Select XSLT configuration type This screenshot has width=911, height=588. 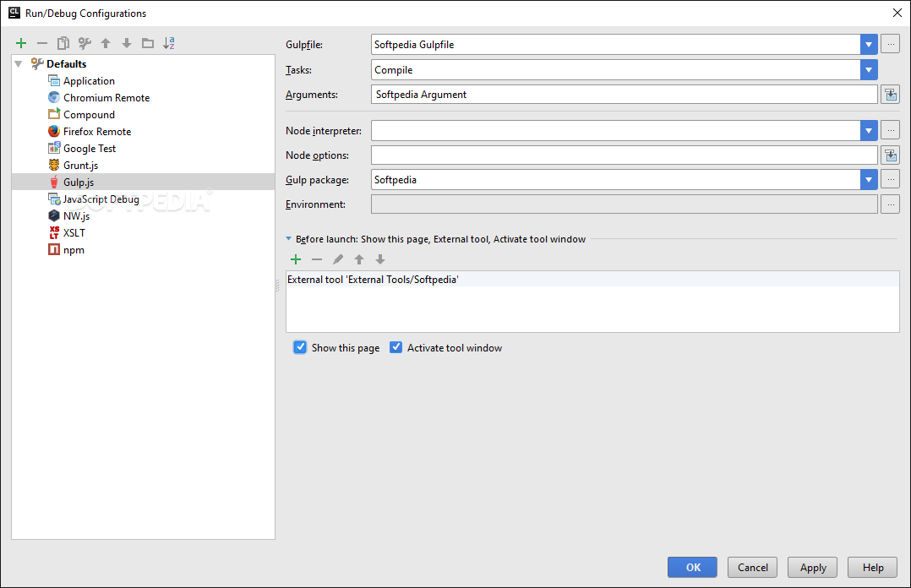pos(74,232)
